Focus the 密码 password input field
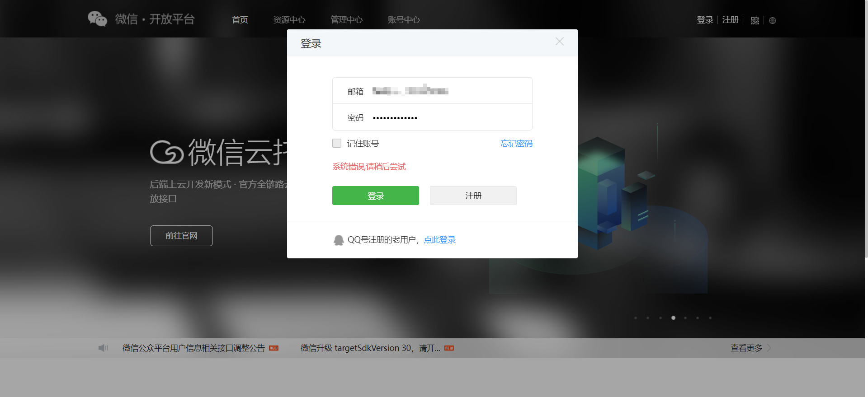The width and height of the screenshot is (868, 397). [x=432, y=117]
